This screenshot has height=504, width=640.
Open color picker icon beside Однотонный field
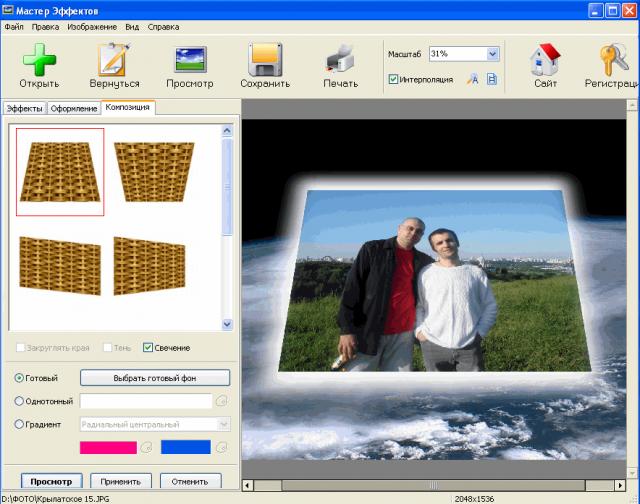coord(221,401)
